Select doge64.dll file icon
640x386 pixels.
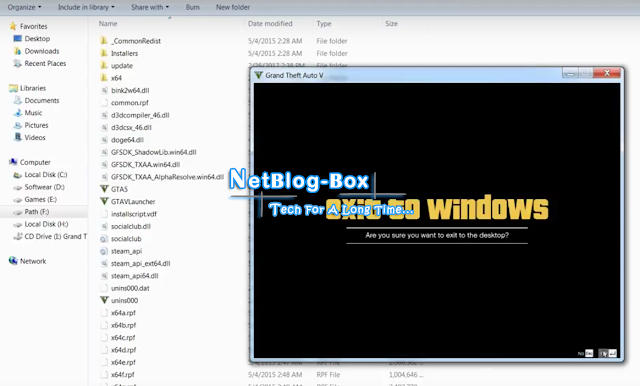pyautogui.click(x=104, y=140)
